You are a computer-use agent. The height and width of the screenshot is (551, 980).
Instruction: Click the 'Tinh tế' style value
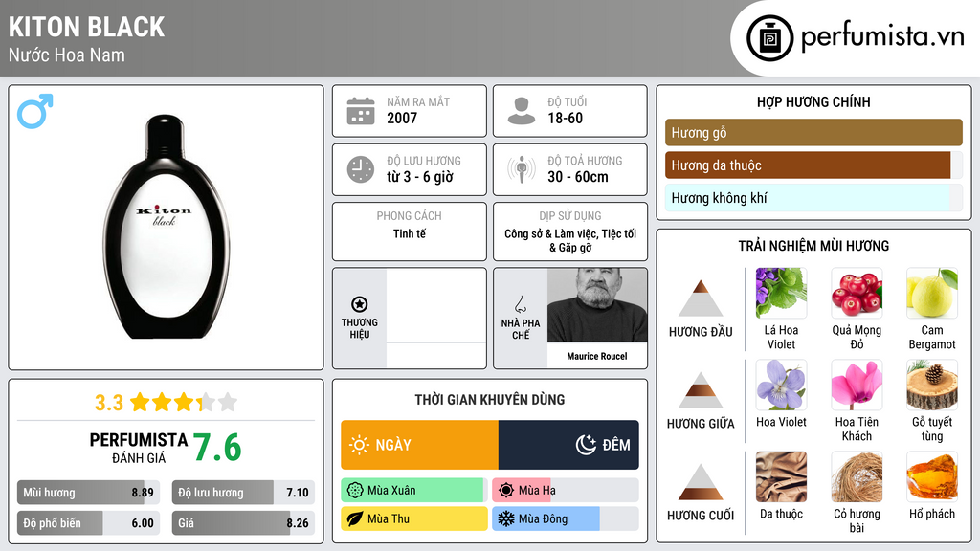pos(410,233)
